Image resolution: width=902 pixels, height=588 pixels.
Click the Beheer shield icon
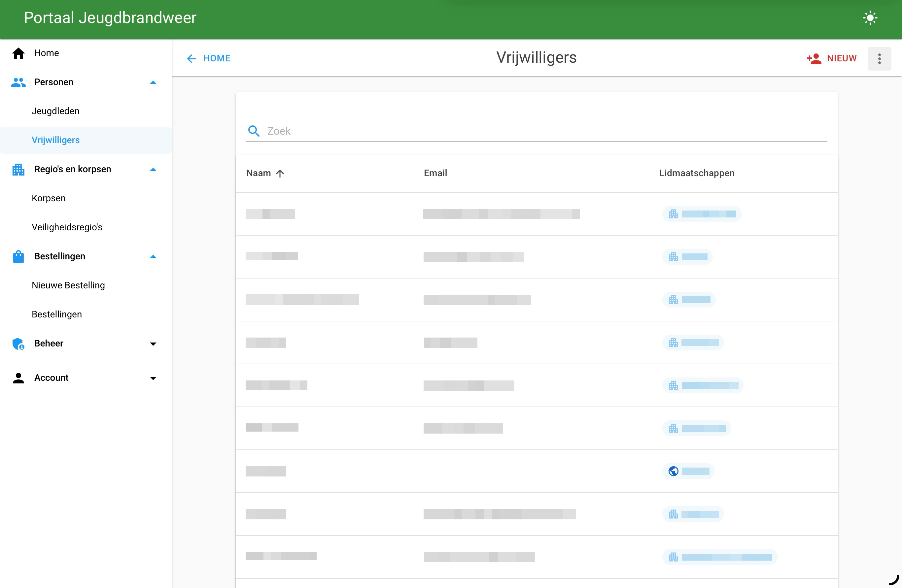[18, 343]
